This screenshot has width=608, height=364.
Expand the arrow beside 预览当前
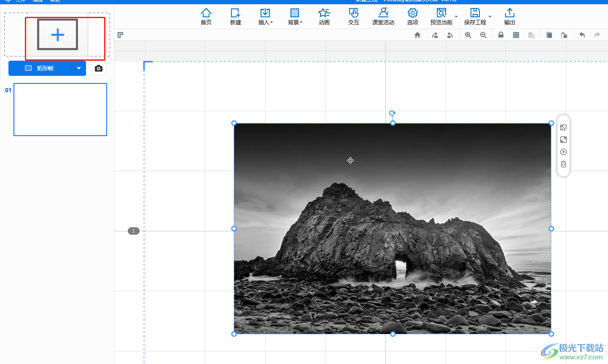tap(456, 17)
